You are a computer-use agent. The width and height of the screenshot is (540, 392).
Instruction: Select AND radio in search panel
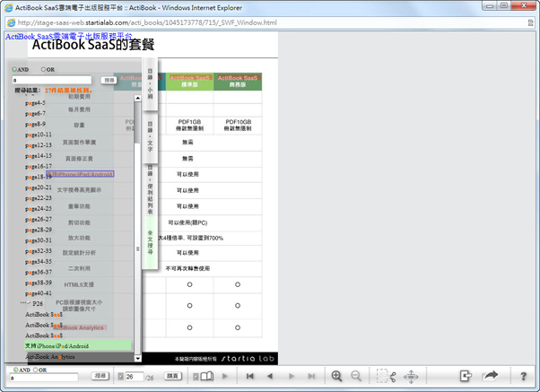pyautogui.click(x=14, y=69)
